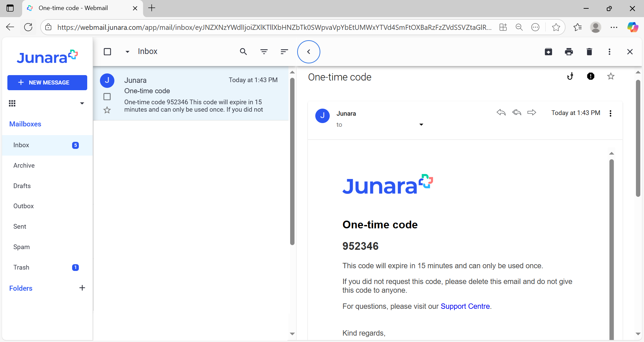Open the inbox search icon

244,52
